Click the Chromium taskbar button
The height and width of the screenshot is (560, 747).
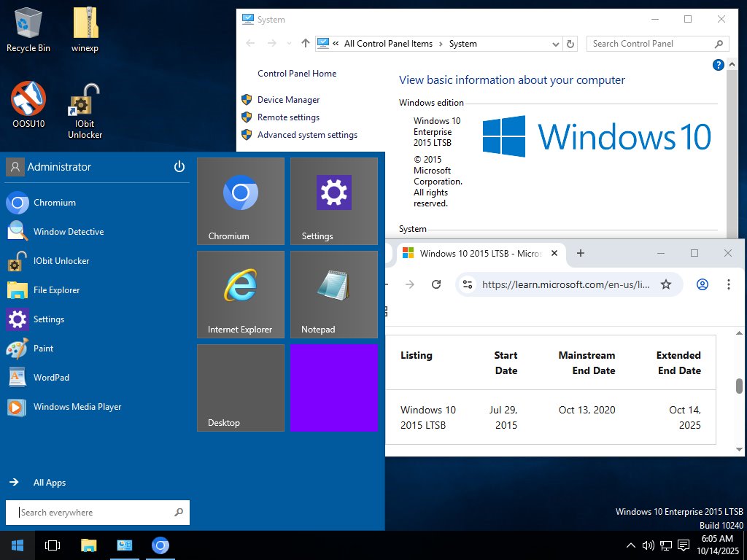160,545
